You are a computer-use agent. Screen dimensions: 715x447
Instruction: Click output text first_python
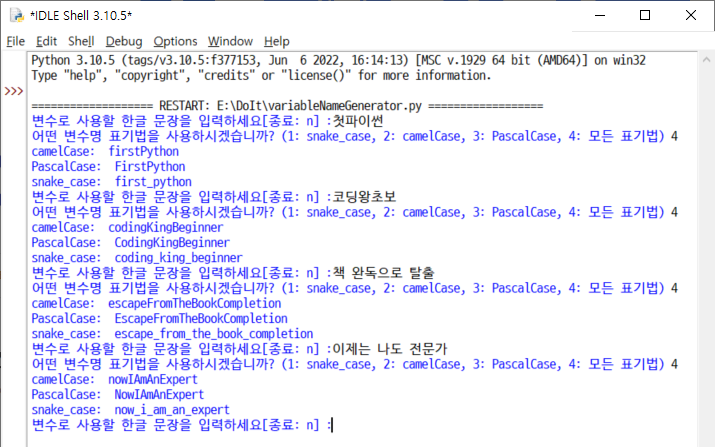coord(153,182)
